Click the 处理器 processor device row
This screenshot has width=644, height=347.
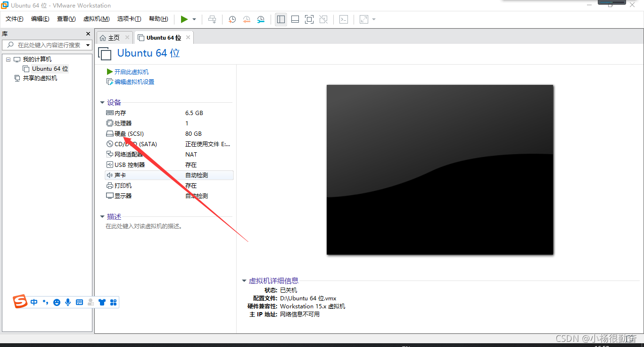[169, 124]
